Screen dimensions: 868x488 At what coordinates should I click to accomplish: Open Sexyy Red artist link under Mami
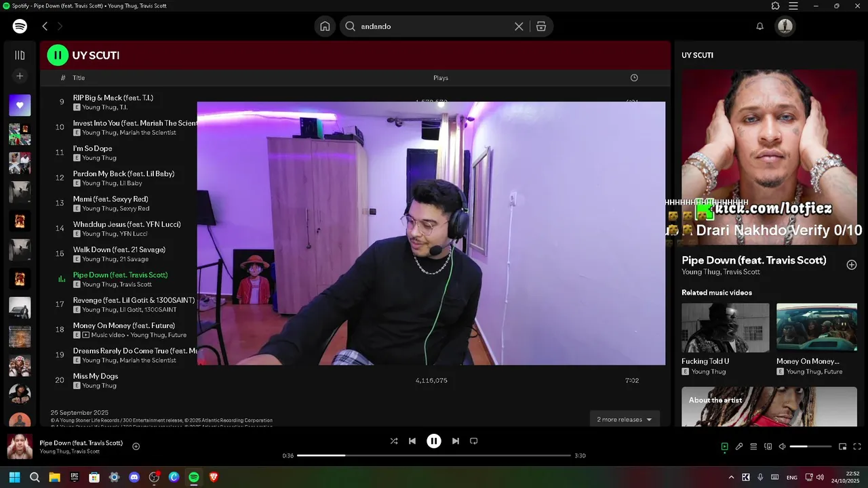point(135,208)
